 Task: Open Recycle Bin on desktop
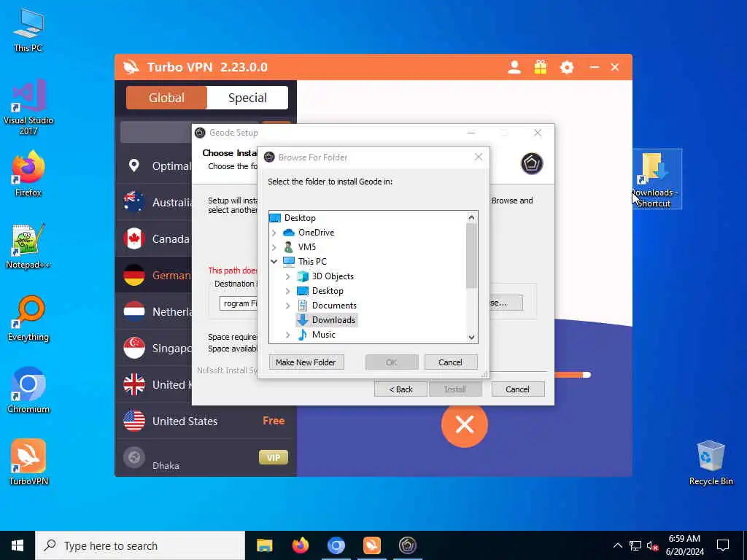coord(711,463)
